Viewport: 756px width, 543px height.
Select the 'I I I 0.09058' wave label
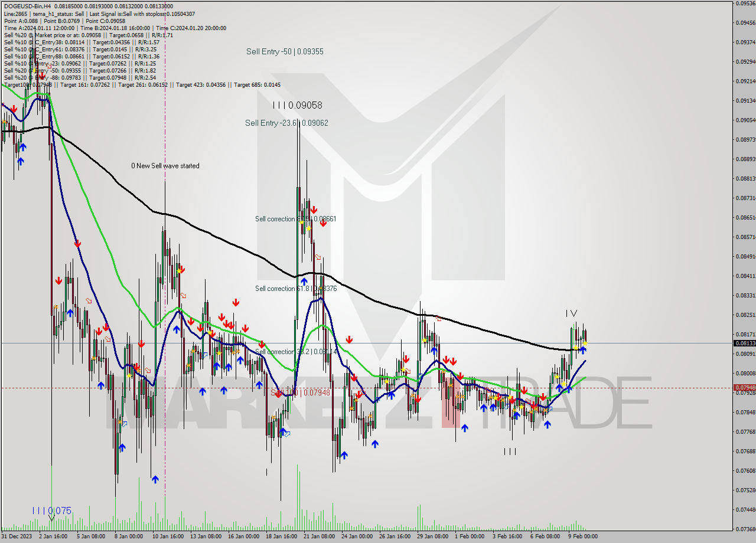click(x=297, y=105)
